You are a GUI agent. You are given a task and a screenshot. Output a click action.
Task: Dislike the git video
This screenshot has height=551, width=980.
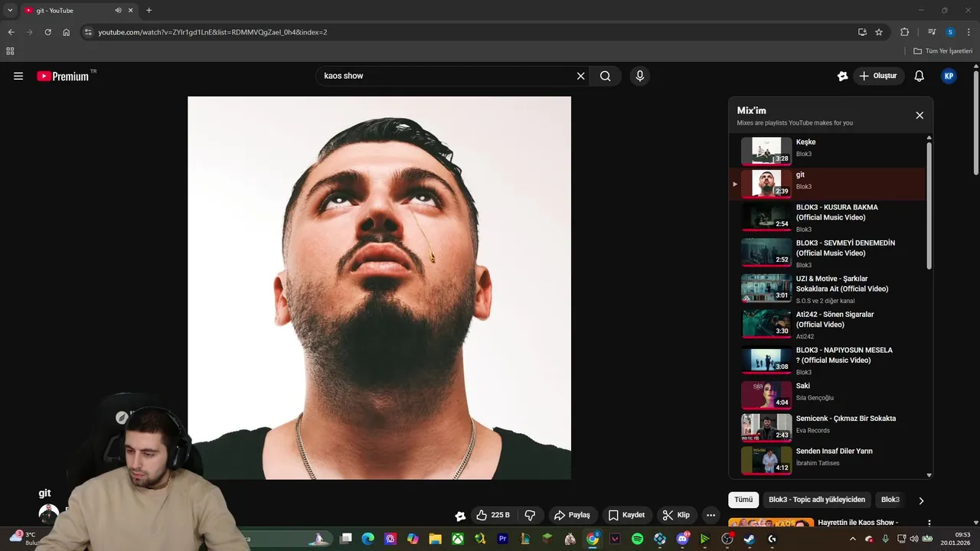tap(530, 515)
